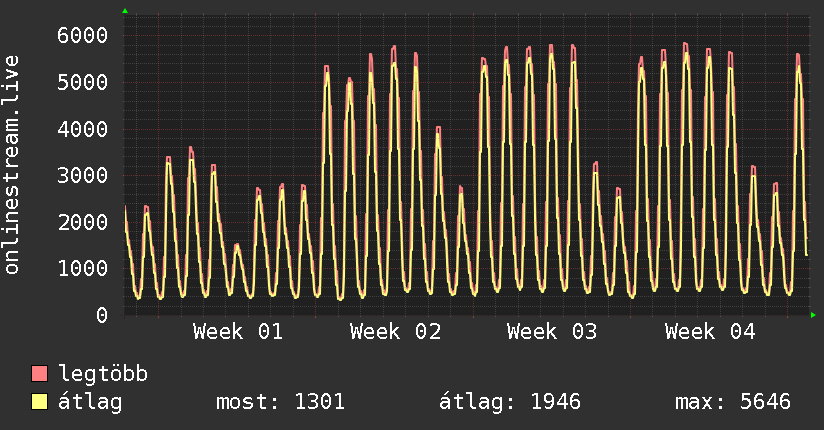The width and height of the screenshot is (824, 430).
Task: Click the green arrow ending the x-axis
Action: tap(814, 315)
